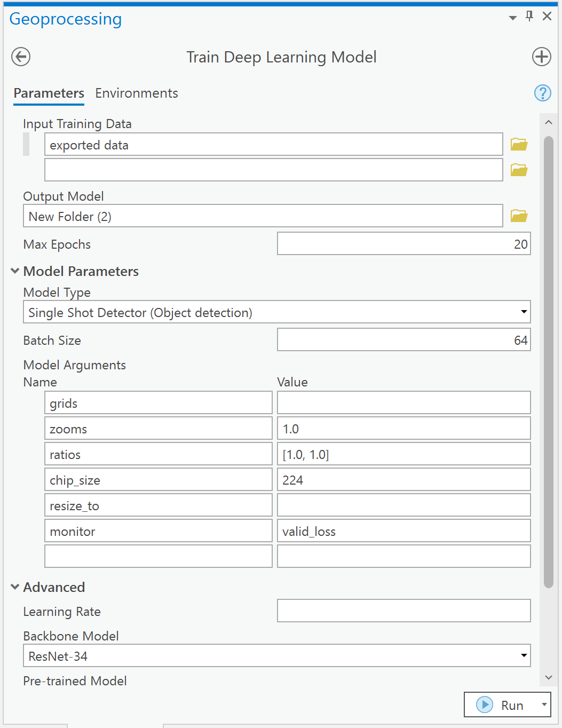The width and height of the screenshot is (562, 728).
Task: Open the Backbone Model dropdown
Action: coord(524,655)
